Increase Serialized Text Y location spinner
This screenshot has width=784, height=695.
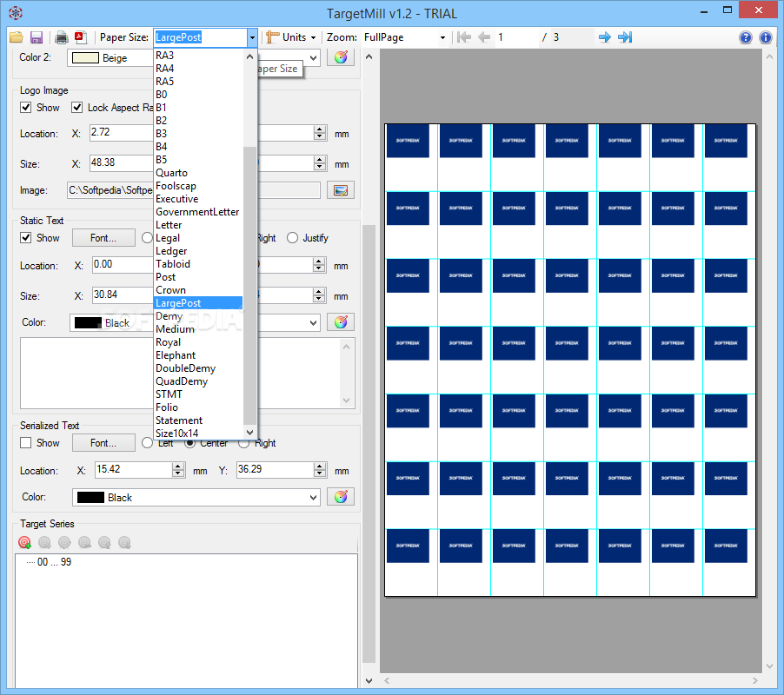pyautogui.click(x=320, y=466)
